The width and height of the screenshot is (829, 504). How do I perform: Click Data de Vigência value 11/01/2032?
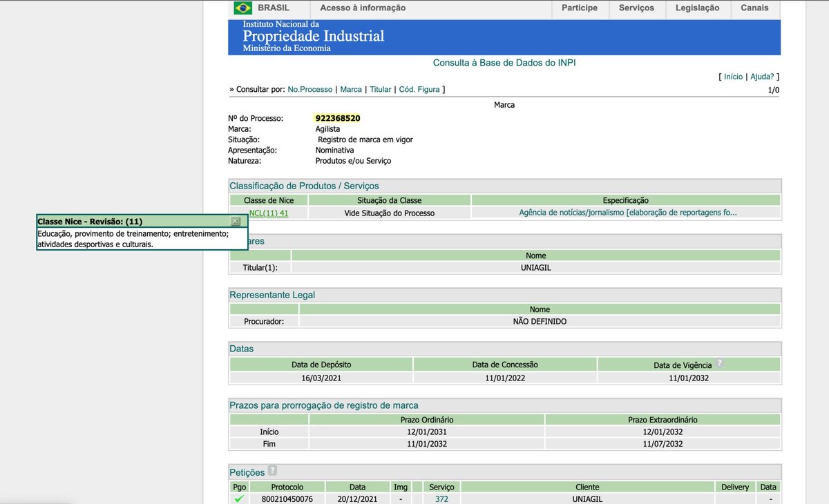click(689, 378)
